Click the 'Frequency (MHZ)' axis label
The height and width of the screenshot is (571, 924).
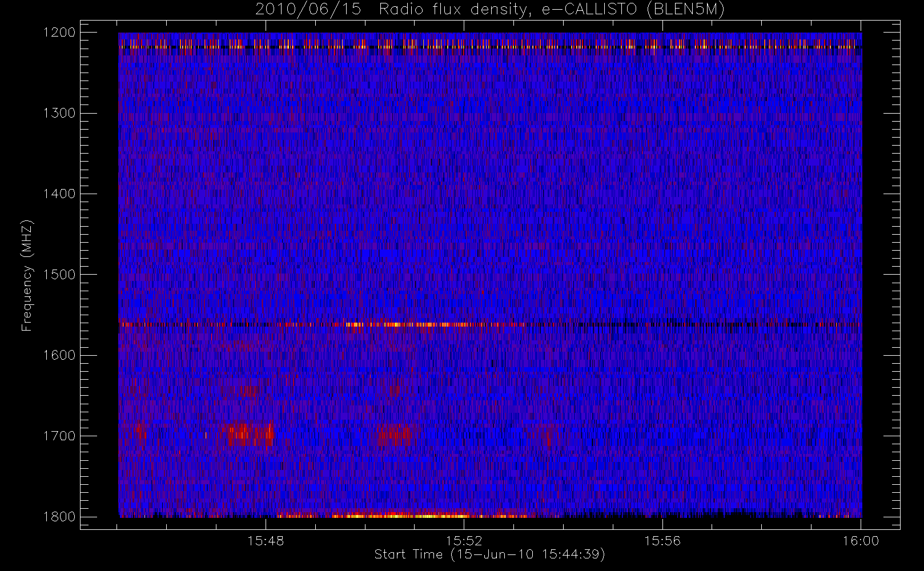point(27,275)
